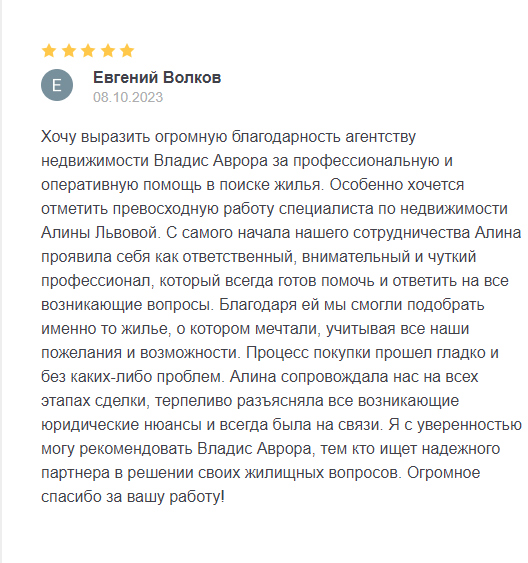The width and height of the screenshot is (528, 563).
Task: Click the name 'Алины Львовой' in review
Action: (x=99, y=233)
